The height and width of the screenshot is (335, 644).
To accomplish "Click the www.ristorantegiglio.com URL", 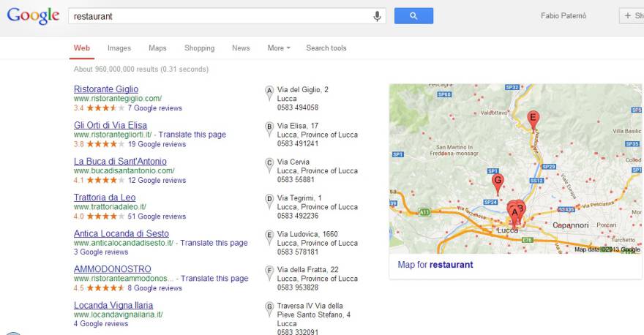I will click(x=118, y=99).
